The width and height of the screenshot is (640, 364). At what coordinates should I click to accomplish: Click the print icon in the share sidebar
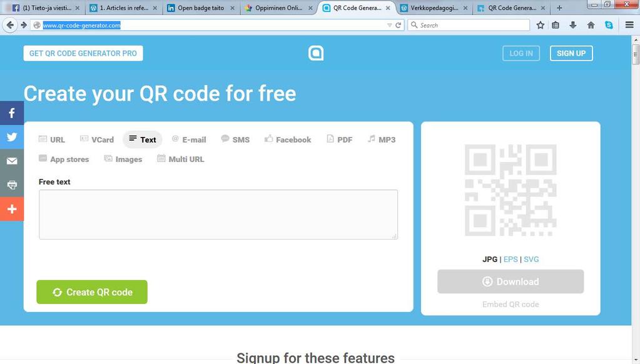click(x=12, y=185)
